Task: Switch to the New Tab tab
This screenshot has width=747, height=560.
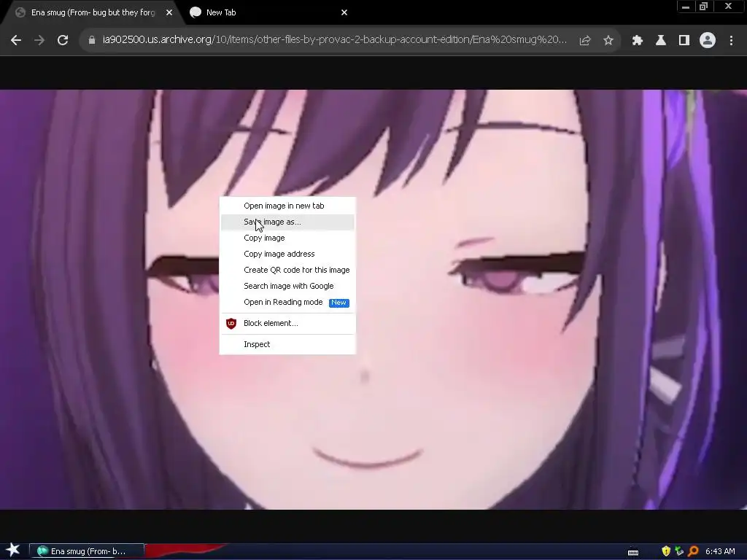Action: [x=267, y=13]
